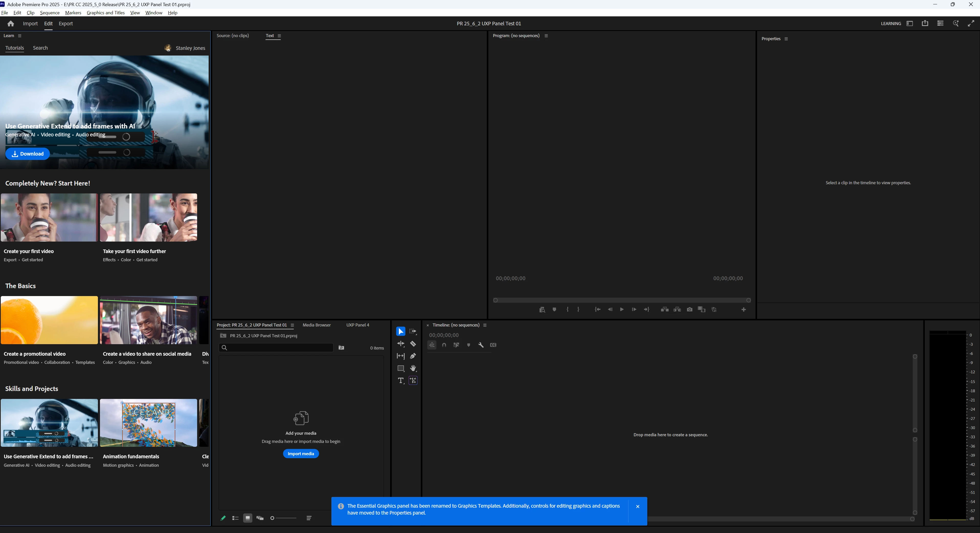The height and width of the screenshot is (533, 980).
Task: Open Project panel hamburger menu
Action: 292,325
